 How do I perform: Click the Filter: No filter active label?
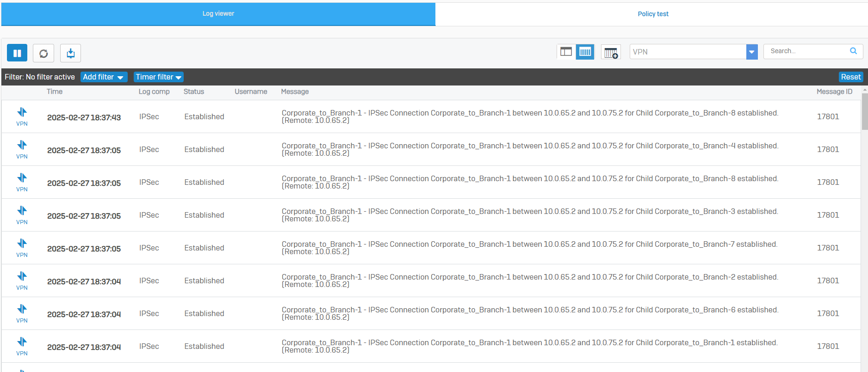tap(40, 77)
